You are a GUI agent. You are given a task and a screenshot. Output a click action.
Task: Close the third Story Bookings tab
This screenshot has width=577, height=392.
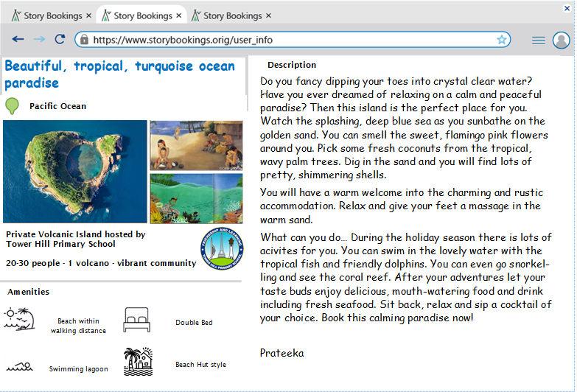pos(269,15)
